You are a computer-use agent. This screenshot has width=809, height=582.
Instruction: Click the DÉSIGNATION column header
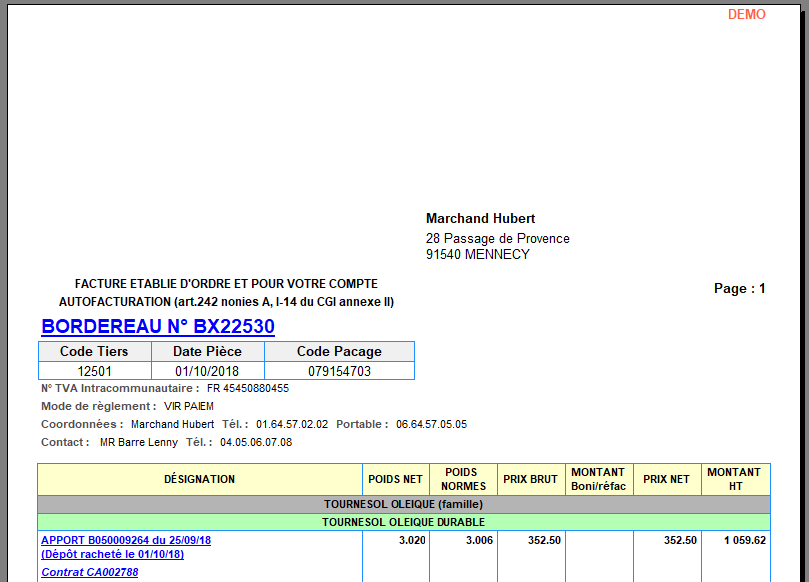point(200,479)
